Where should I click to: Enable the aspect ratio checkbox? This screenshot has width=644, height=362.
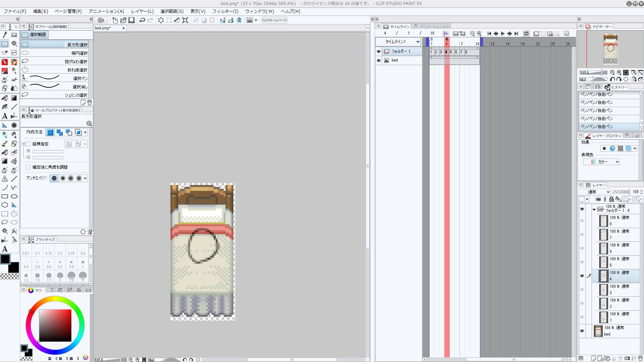coord(29,144)
